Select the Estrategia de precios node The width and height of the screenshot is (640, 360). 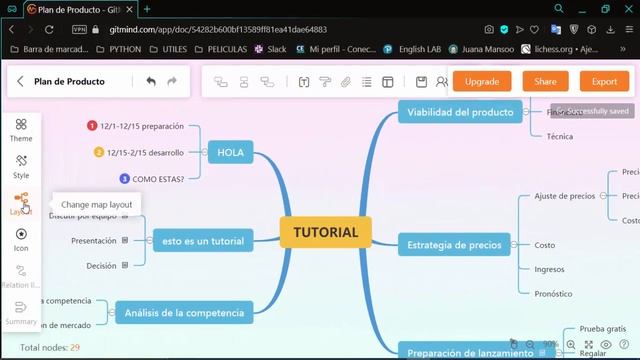pos(454,244)
